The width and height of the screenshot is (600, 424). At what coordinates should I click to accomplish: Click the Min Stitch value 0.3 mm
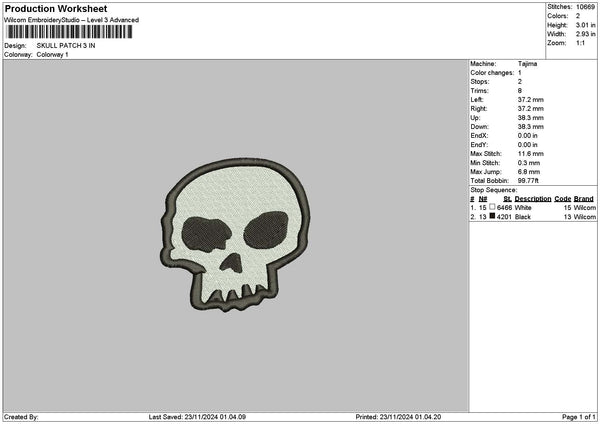[x=529, y=163]
